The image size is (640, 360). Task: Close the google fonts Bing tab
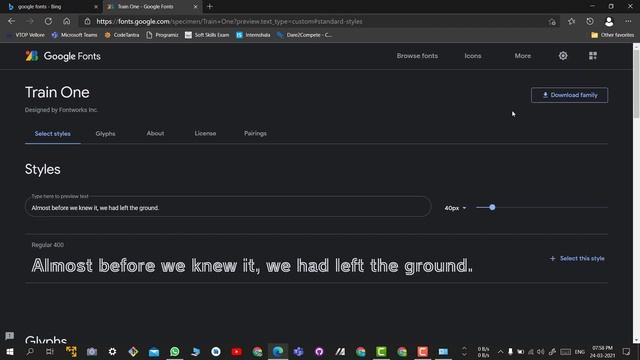click(x=96, y=7)
